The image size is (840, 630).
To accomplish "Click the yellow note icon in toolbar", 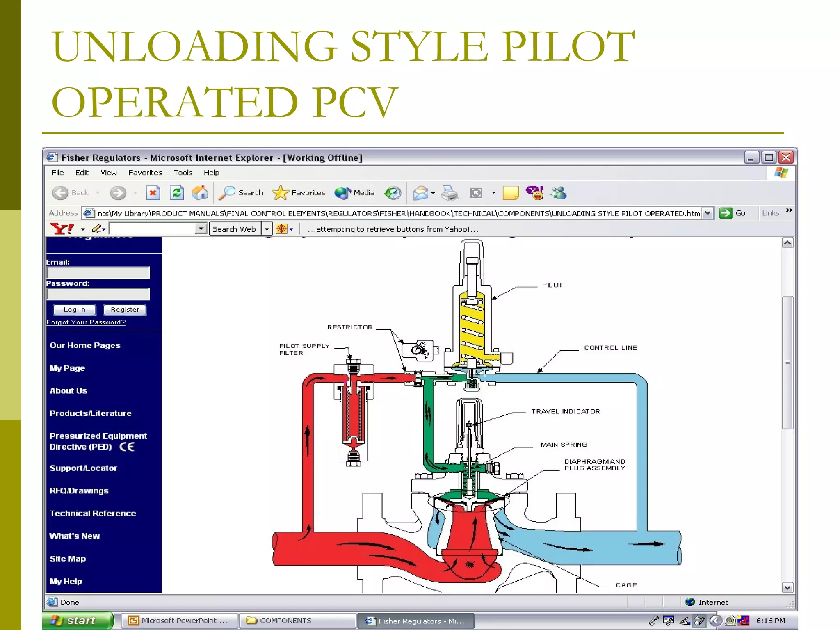I will click(511, 193).
